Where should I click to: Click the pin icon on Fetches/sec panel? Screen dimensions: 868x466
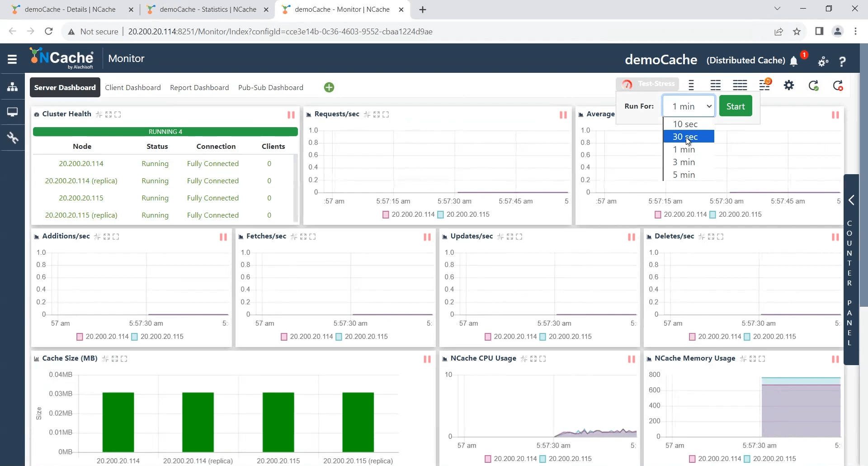(294, 237)
